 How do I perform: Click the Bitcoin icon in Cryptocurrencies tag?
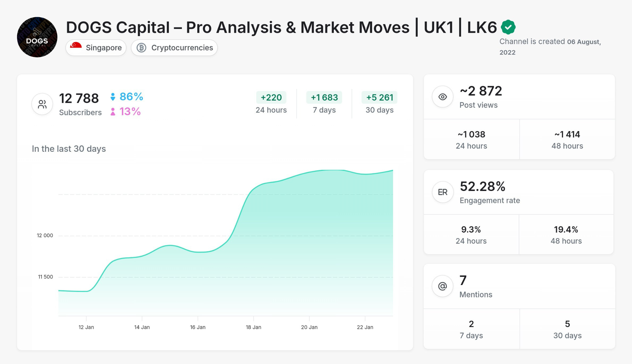(142, 48)
